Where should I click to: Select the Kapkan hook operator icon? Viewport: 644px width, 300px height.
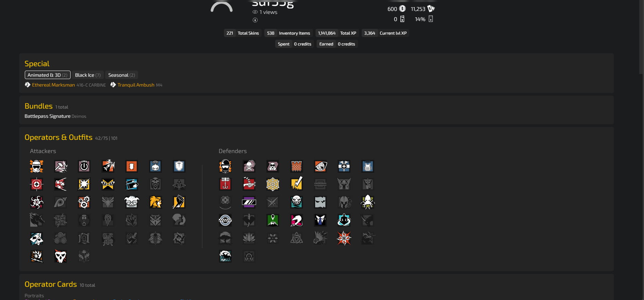coord(225,184)
